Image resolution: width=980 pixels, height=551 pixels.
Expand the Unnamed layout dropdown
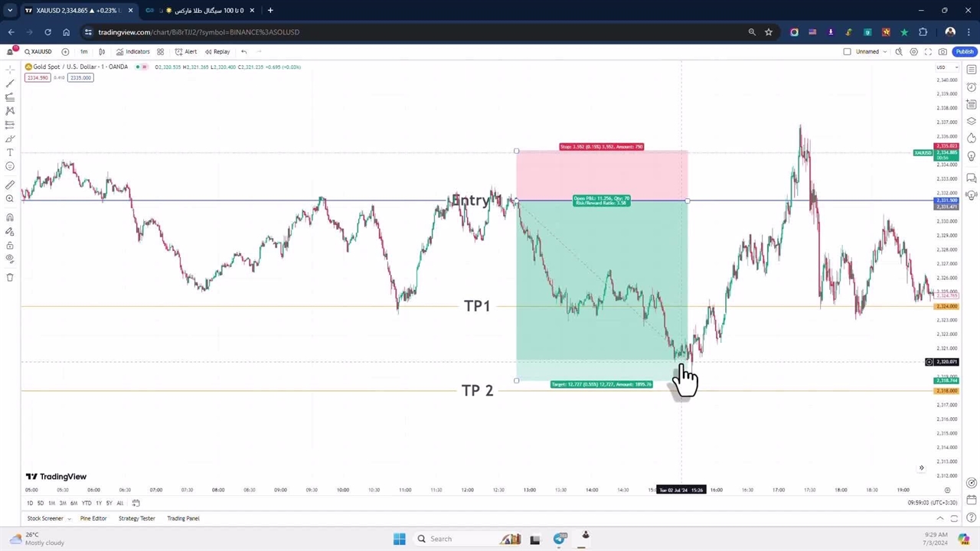click(x=885, y=51)
